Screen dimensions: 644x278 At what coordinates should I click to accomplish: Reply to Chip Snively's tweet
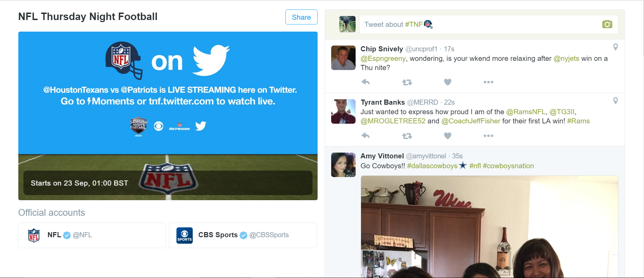[365, 82]
